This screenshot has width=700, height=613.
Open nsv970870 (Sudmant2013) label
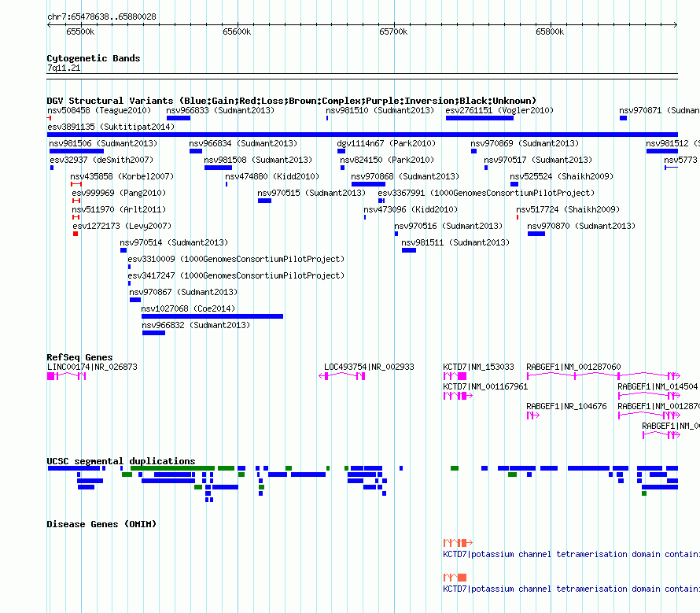click(x=581, y=226)
